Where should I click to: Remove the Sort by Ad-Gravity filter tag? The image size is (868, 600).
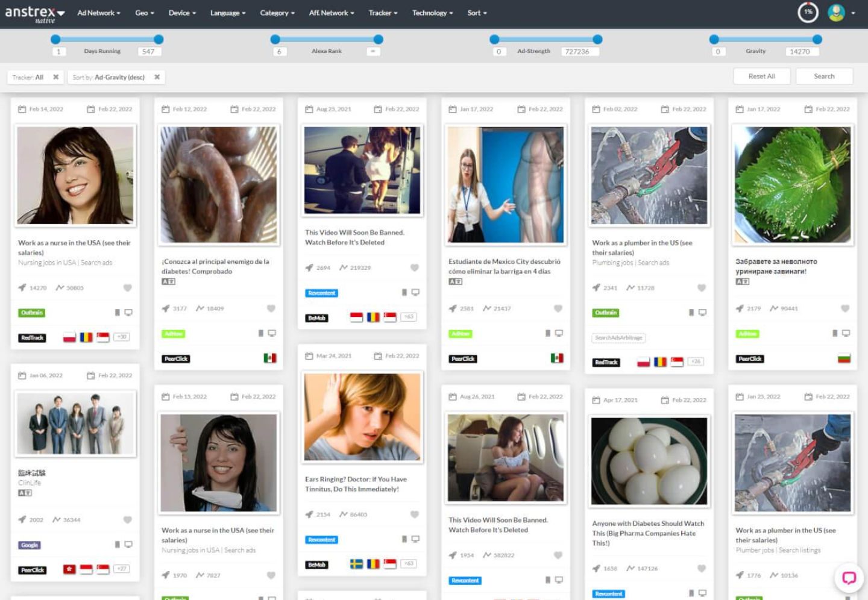pos(157,77)
